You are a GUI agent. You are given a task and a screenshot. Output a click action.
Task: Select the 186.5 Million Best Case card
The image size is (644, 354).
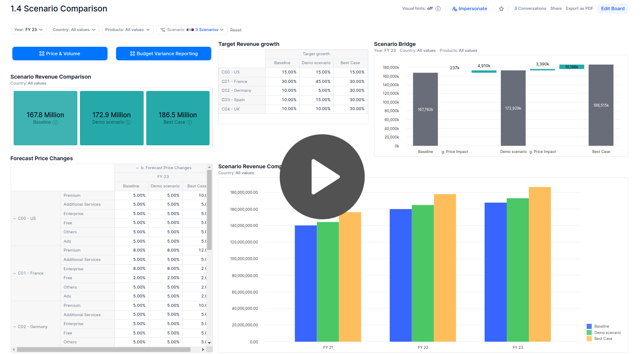click(x=178, y=118)
